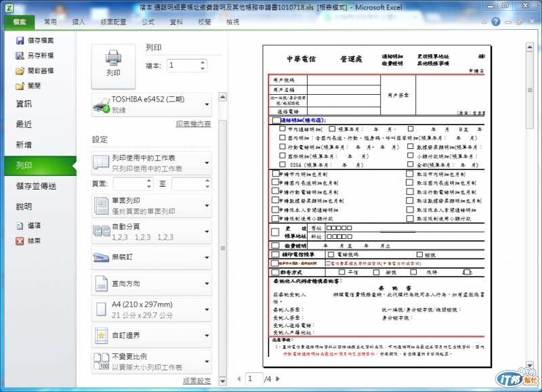Screen dimensions: 542x392
Task: Click the pages to (至) field
Action: pyautogui.click(x=188, y=183)
